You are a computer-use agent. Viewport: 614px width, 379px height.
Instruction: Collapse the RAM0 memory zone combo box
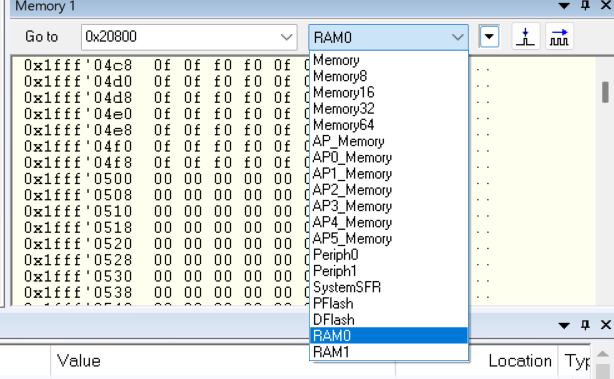[x=457, y=38]
